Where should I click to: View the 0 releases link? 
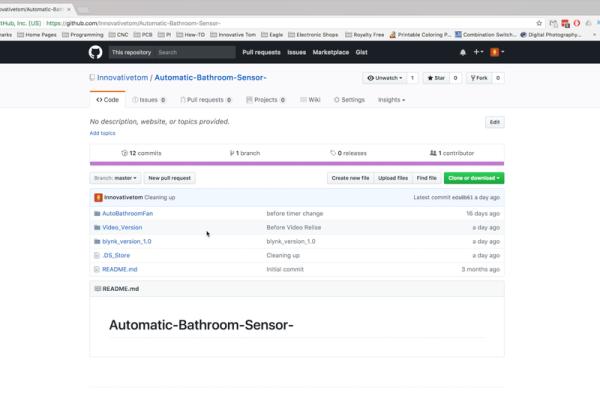pyautogui.click(x=348, y=153)
